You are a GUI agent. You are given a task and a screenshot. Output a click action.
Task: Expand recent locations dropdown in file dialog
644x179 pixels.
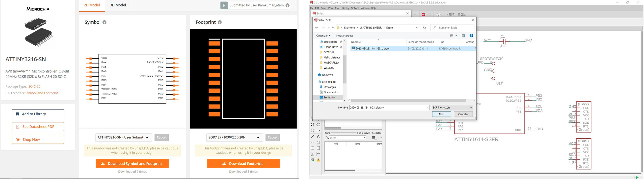coord(328,28)
